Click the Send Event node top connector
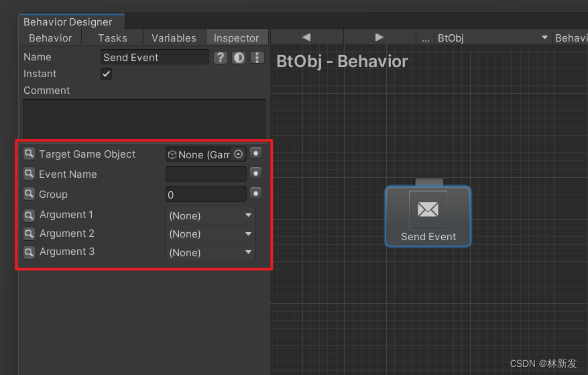588x375 pixels. click(x=429, y=182)
